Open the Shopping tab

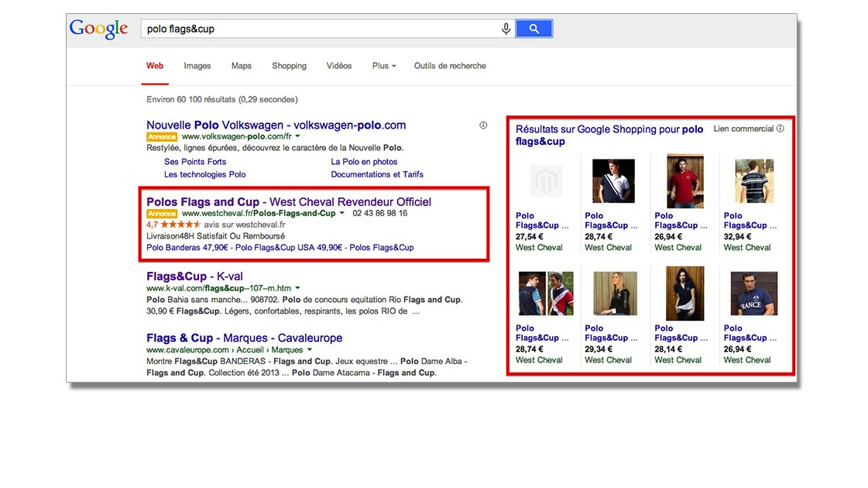click(x=289, y=66)
